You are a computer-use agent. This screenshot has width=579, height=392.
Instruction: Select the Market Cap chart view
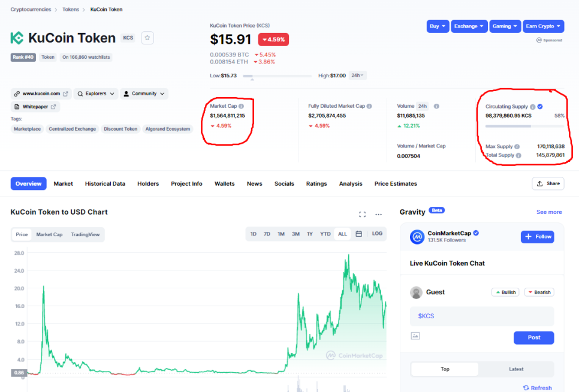(x=49, y=234)
